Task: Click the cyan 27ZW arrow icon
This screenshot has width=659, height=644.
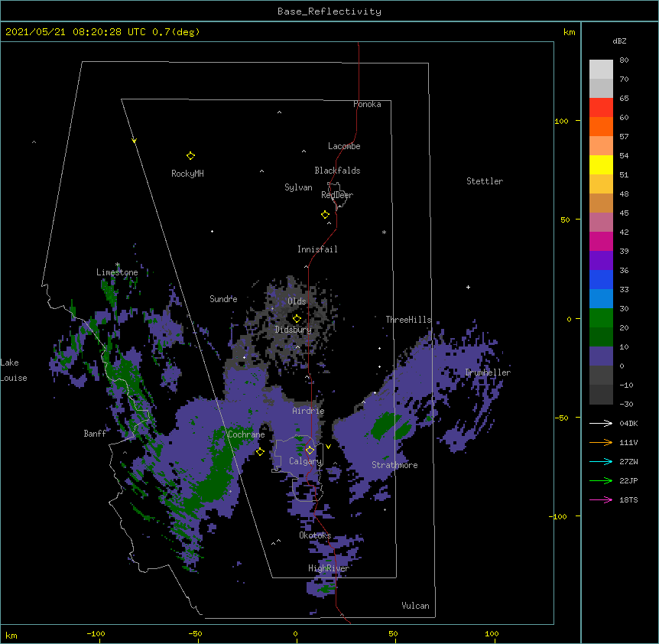Action: point(601,461)
